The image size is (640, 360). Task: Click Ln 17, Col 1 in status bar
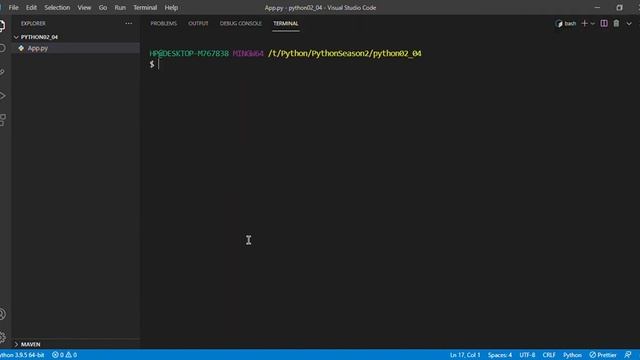pos(465,355)
